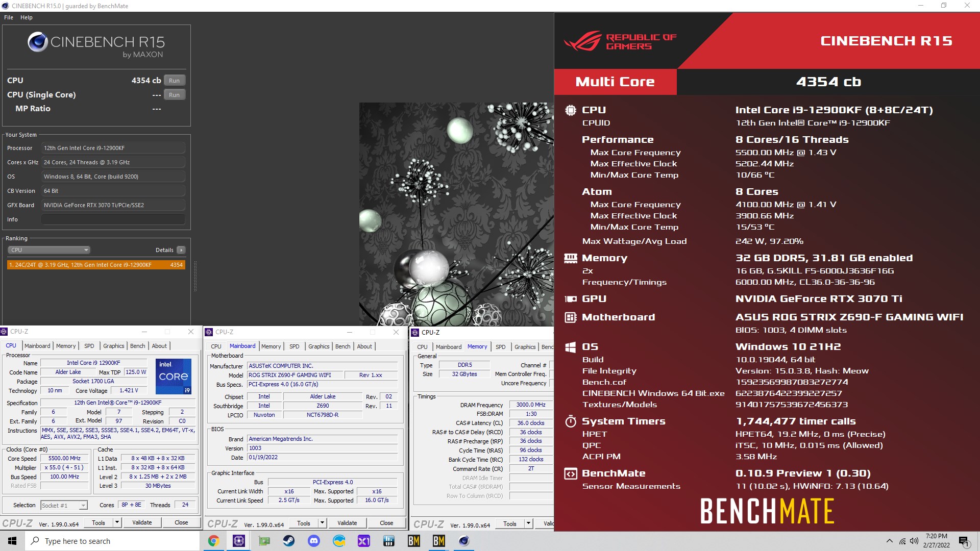980x551 pixels.
Task: Open the Windows Start menu
Action: pos(12,541)
